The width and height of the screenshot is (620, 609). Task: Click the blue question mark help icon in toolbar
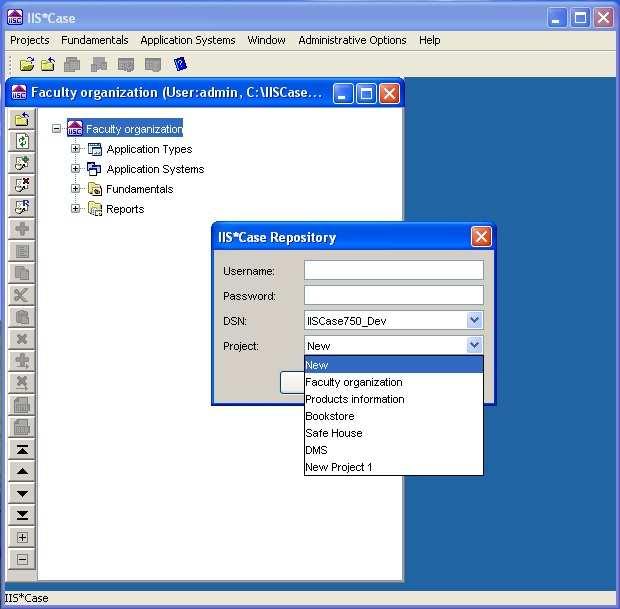point(180,64)
